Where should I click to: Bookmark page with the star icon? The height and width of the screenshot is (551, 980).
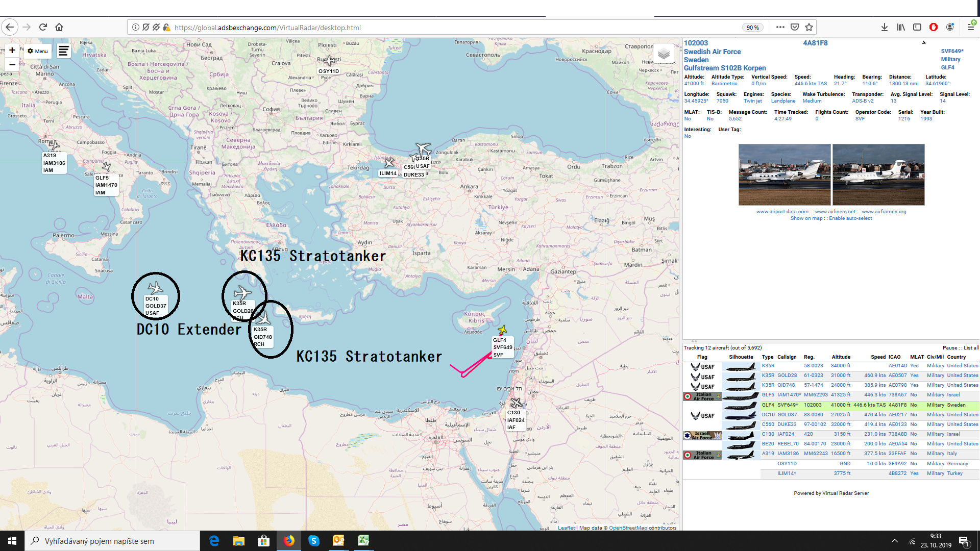(x=809, y=28)
